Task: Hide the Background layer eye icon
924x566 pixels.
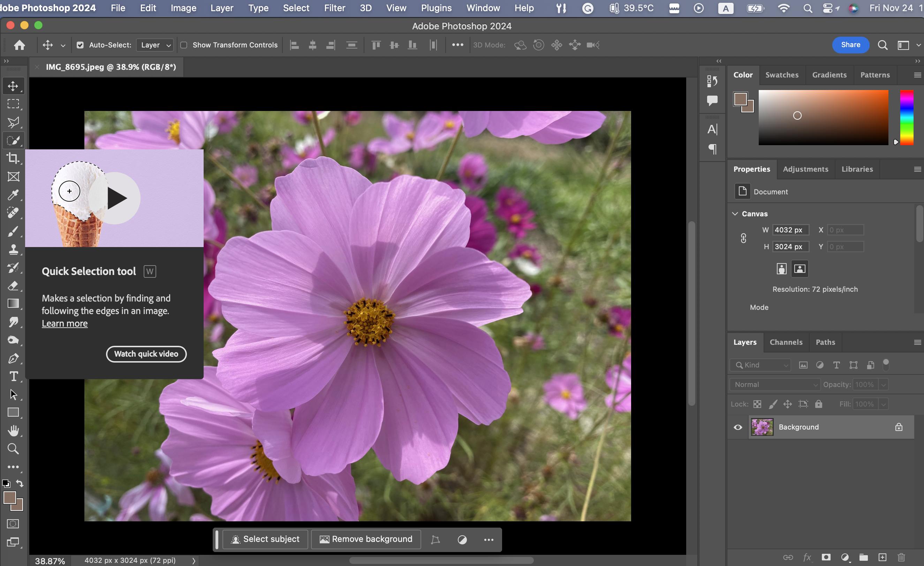Action: pos(737,427)
